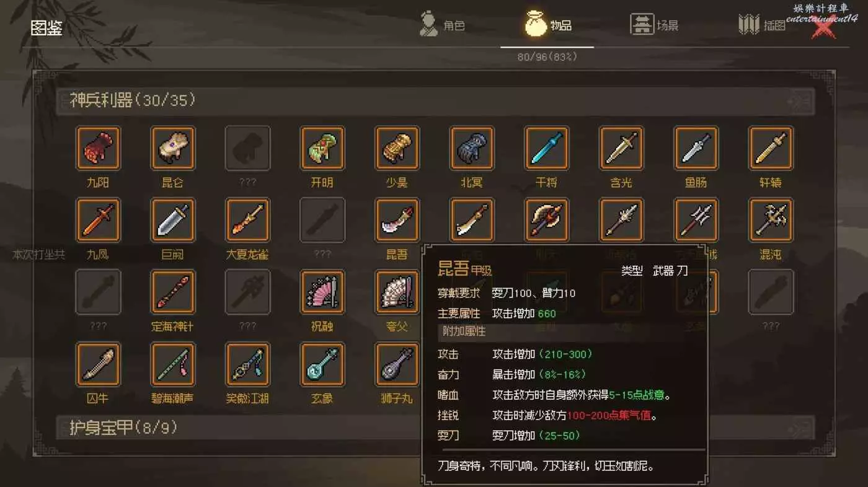Viewport: 868px width, 487px height.
Task: Select the 干将 blue sword icon
Action: click(x=546, y=148)
